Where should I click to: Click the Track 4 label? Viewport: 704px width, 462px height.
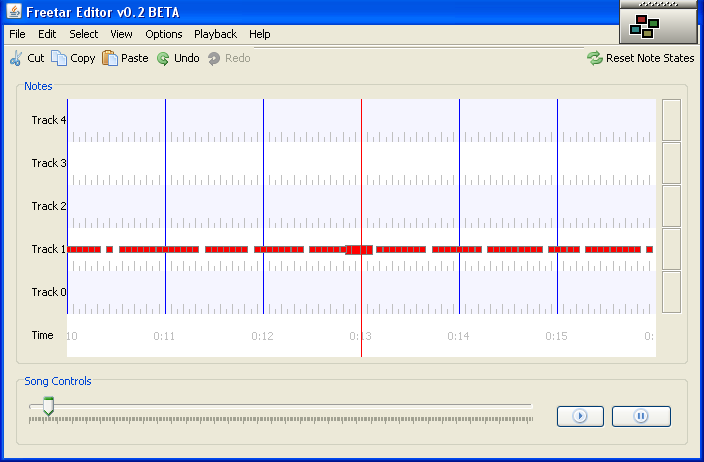[48, 120]
